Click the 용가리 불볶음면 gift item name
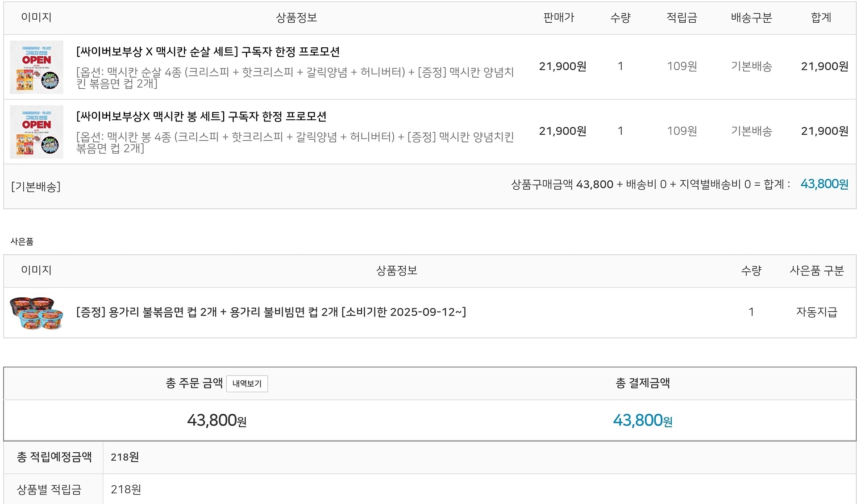Screen dimensions: 857x504 coord(271,312)
